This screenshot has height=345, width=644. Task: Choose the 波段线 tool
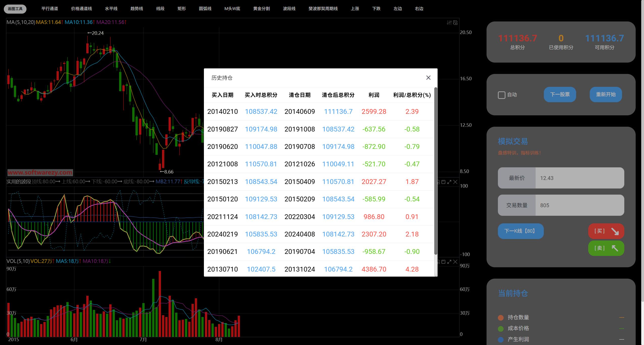coord(289,9)
